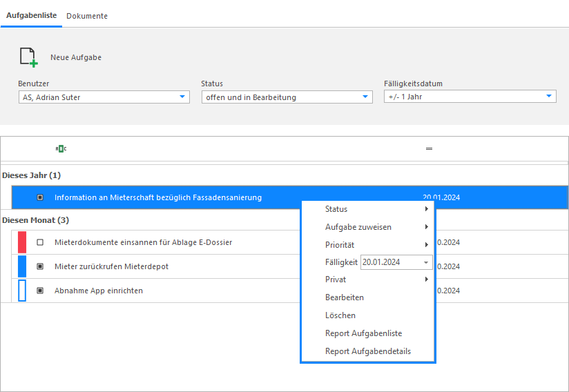Check the Mieterdokumente einsannen task checkbox
This screenshot has width=569, height=392.
[40, 242]
